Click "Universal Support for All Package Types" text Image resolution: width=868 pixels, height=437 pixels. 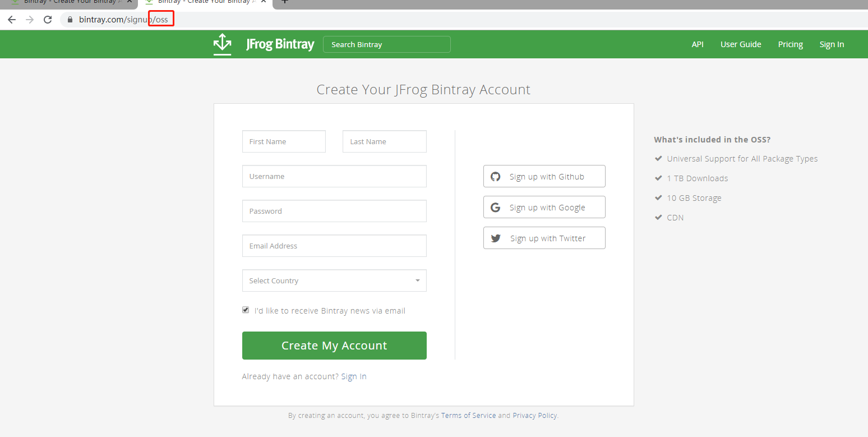point(742,159)
